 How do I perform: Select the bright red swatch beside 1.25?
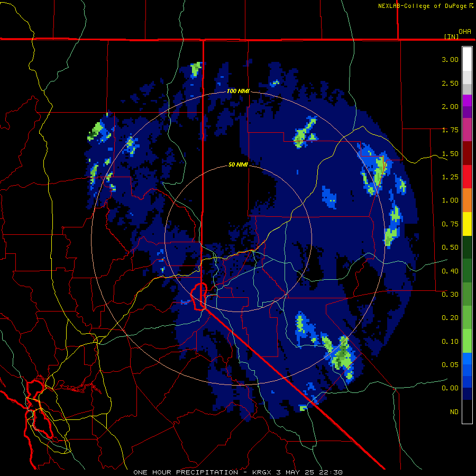pos(467,177)
